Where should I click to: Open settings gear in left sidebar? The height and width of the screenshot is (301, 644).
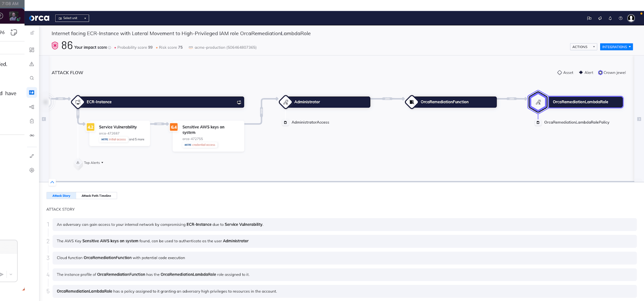click(32, 170)
